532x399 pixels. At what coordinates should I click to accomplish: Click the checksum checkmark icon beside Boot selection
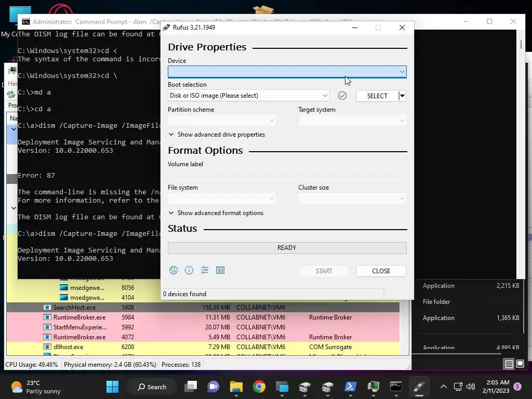click(342, 96)
